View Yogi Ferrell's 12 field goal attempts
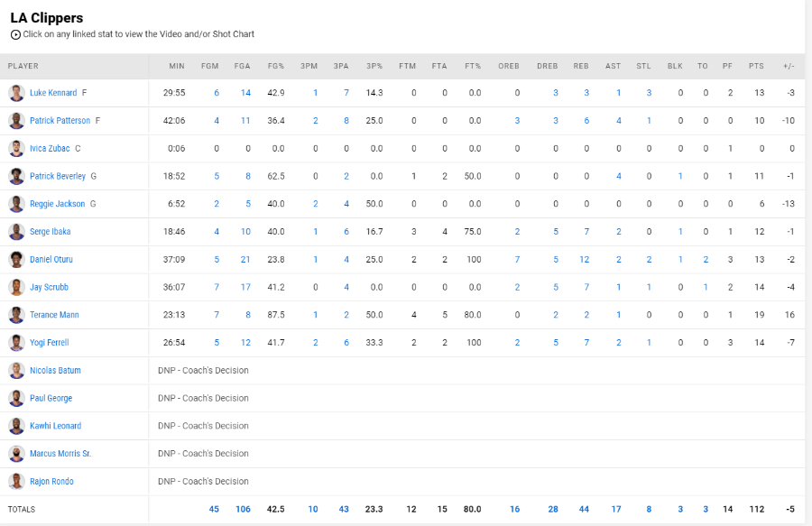This screenshot has height=526, width=812. pos(245,343)
